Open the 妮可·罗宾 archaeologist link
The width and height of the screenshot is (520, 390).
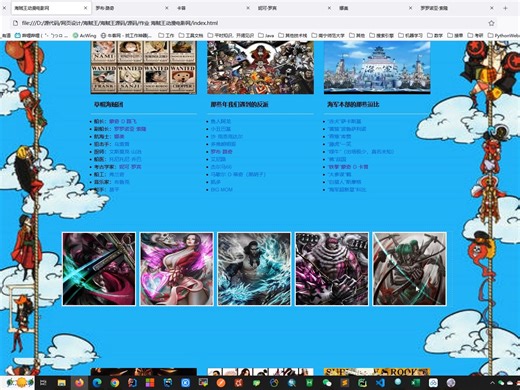(x=130, y=167)
